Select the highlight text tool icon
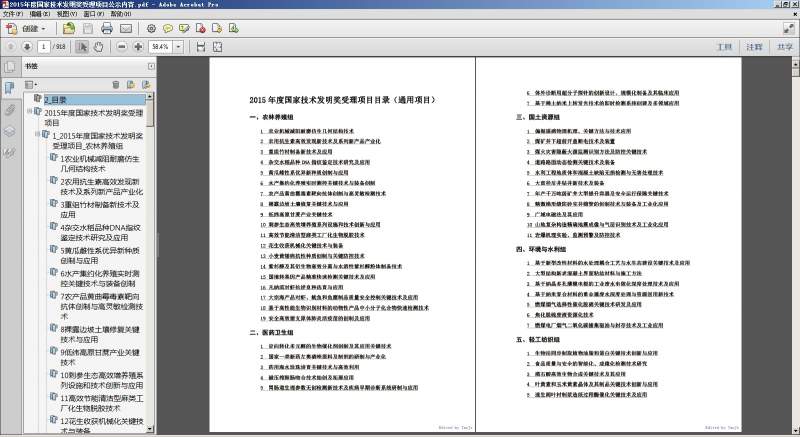This screenshot has height=437, width=800. (x=184, y=29)
